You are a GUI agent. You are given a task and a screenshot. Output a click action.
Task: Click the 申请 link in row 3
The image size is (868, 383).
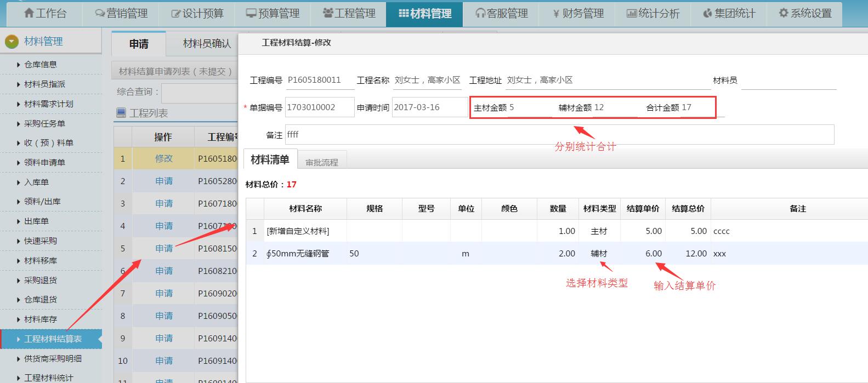[x=163, y=203]
